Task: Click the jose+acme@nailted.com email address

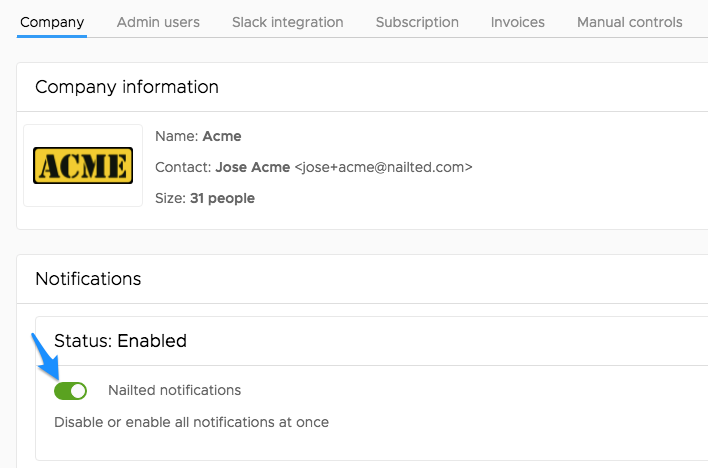Action: click(x=383, y=167)
